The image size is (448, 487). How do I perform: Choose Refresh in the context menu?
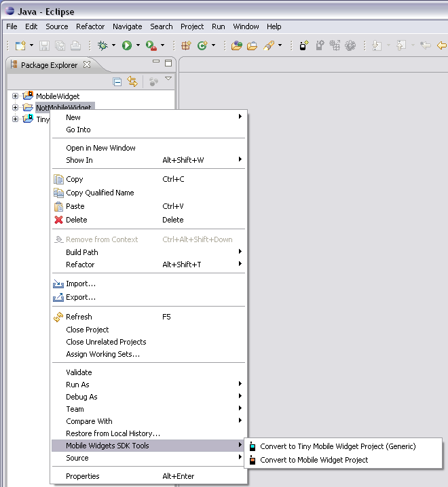pyautogui.click(x=149, y=317)
